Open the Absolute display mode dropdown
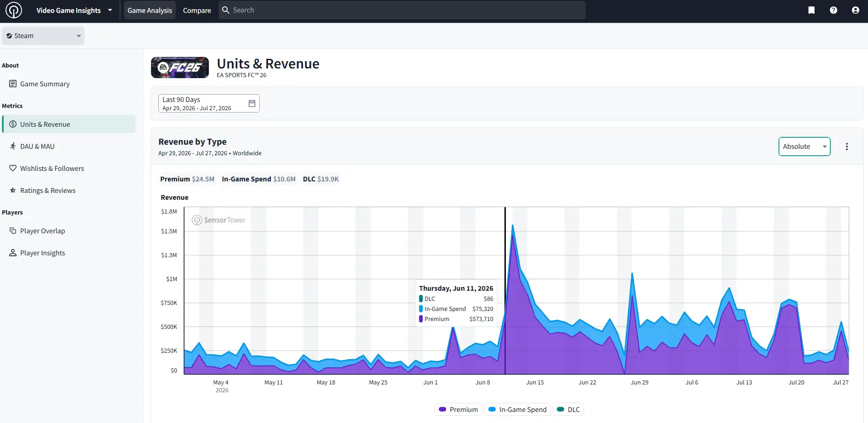 [x=805, y=147]
